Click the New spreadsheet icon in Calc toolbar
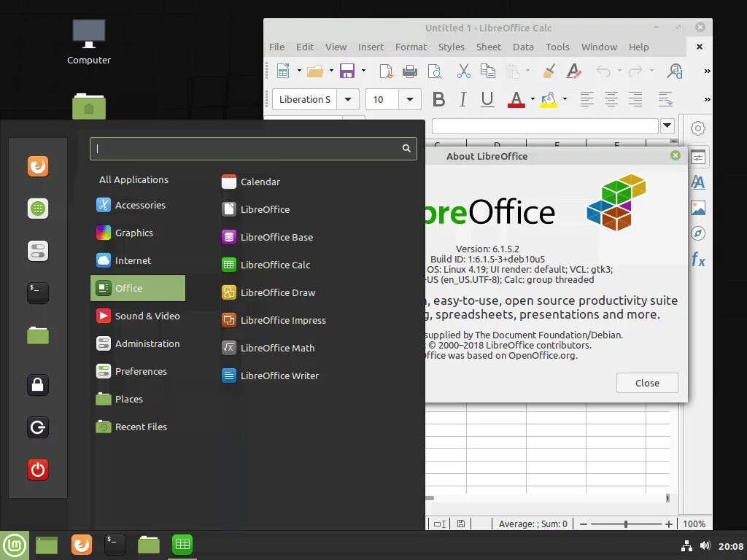747x560 pixels. pos(283,71)
